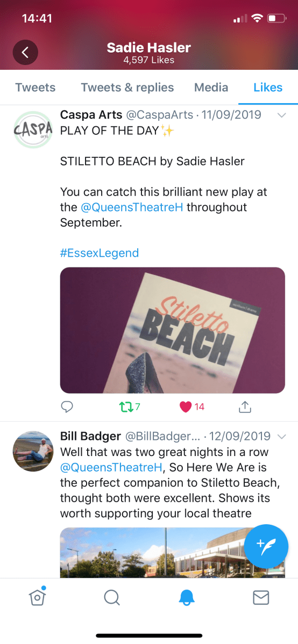Open the Notifications bell icon
This screenshot has width=298, height=644.
pos(186,598)
